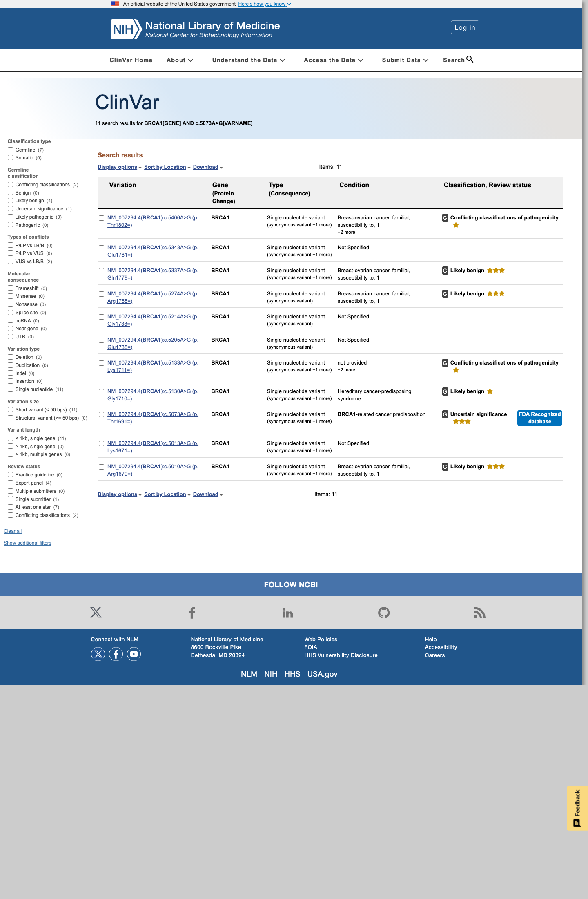Screen dimensions: 588x899
Task: Open the c.5010A>G (p.Arg1670=) variation link
Action: coord(153,470)
